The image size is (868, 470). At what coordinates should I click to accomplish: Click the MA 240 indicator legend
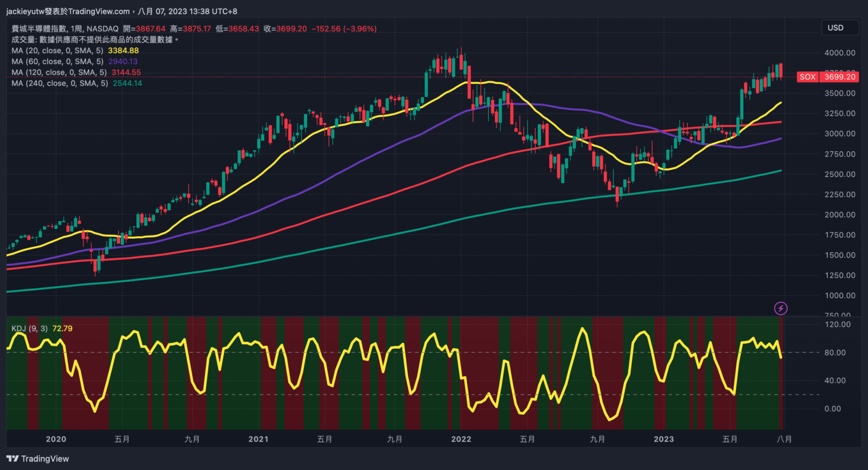(60, 83)
